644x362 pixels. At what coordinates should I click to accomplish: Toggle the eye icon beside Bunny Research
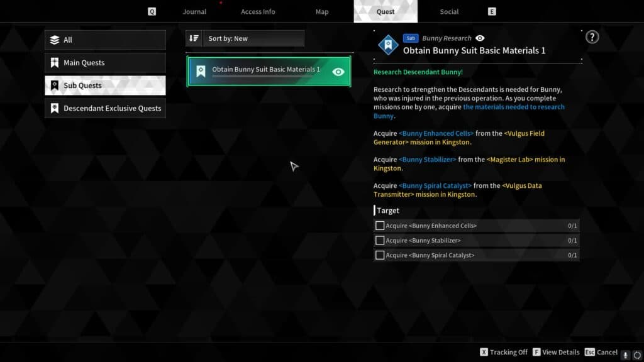click(480, 38)
